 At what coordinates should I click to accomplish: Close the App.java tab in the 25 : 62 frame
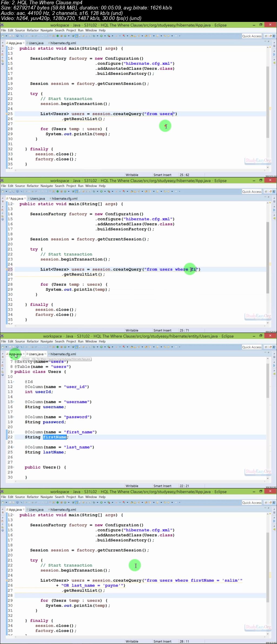24,43
